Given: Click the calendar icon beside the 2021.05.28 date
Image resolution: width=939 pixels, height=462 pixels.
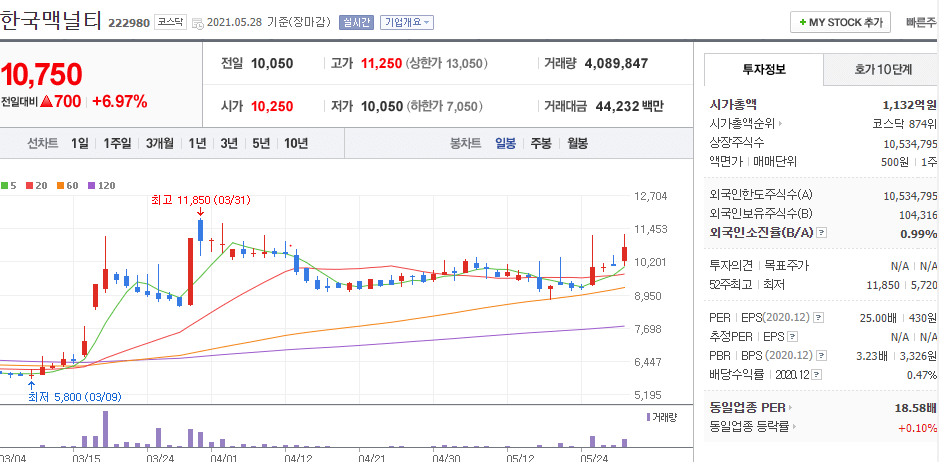Looking at the screenshot, I should point(198,23).
